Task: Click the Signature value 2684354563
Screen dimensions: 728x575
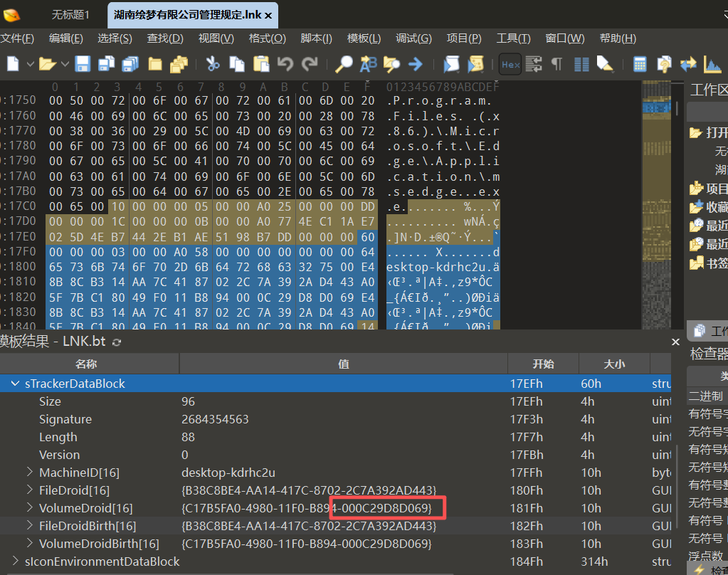Action: tap(215, 419)
